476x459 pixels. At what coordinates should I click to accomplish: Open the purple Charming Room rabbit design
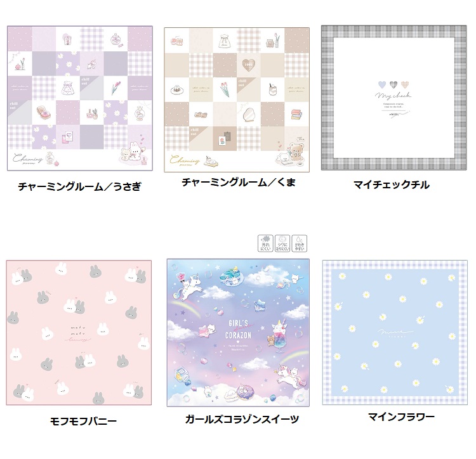point(80,98)
